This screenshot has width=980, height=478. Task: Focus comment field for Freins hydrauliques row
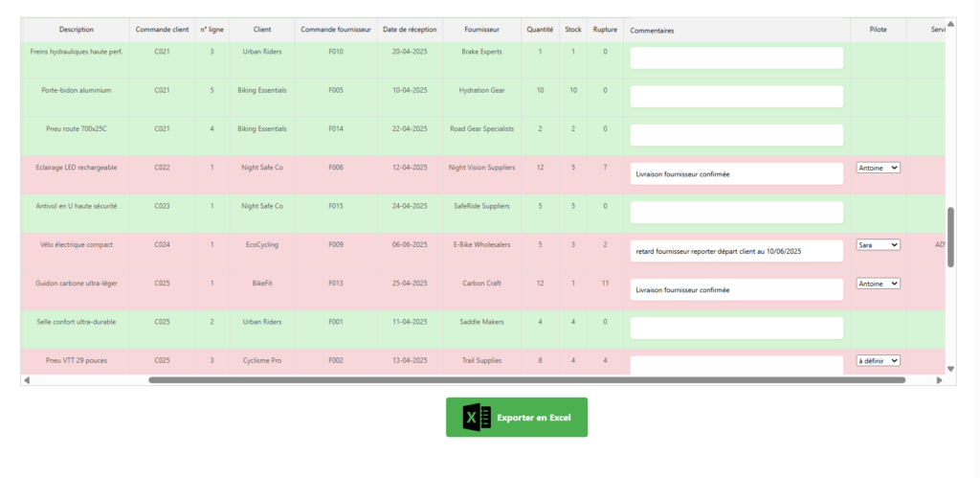[x=736, y=58]
